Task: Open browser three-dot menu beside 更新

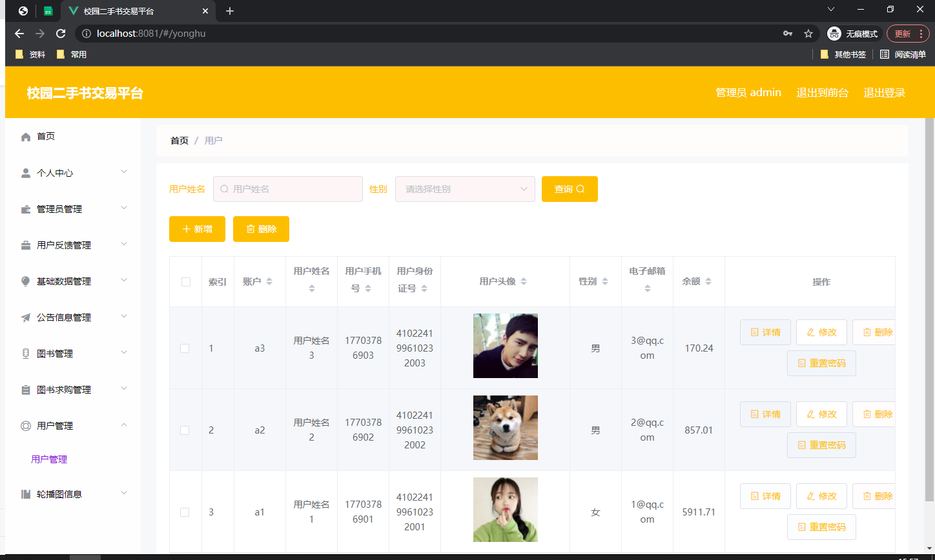Action: pyautogui.click(x=920, y=34)
